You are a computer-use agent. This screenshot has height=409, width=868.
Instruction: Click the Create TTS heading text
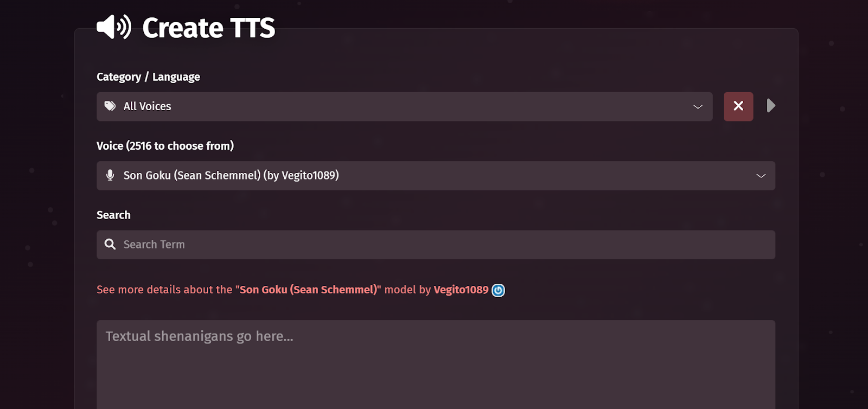tap(208, 28)
